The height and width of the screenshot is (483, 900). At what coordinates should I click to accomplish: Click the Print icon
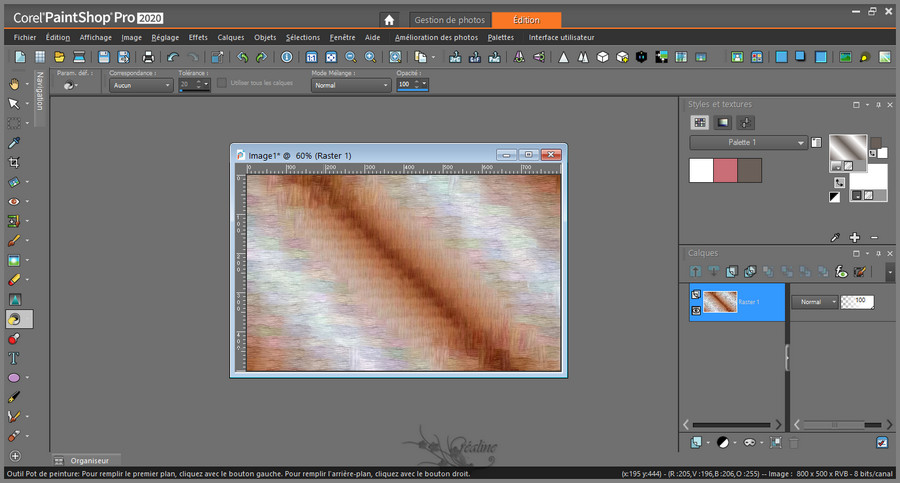[x=148, y=57]
